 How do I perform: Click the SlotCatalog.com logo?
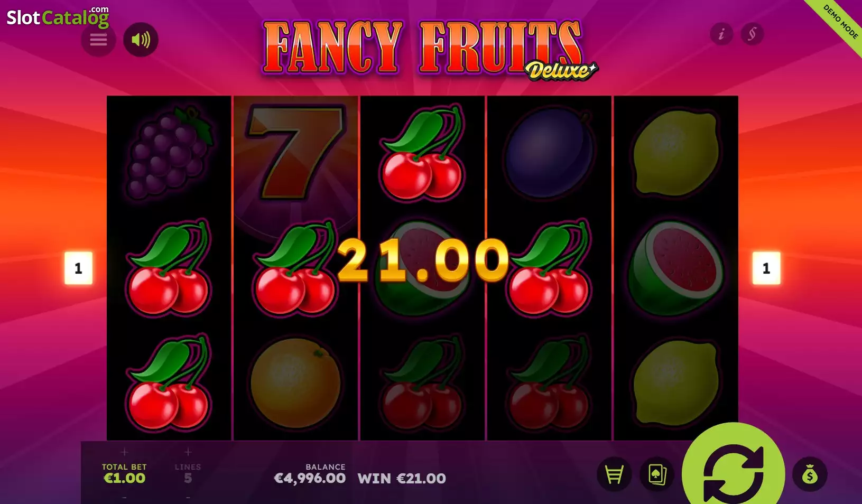point(58,17)
